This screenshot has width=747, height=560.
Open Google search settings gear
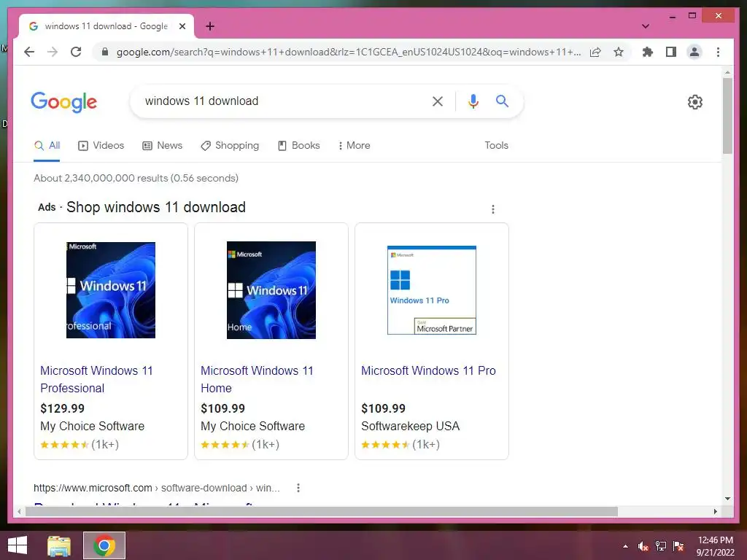click(694, 102)
